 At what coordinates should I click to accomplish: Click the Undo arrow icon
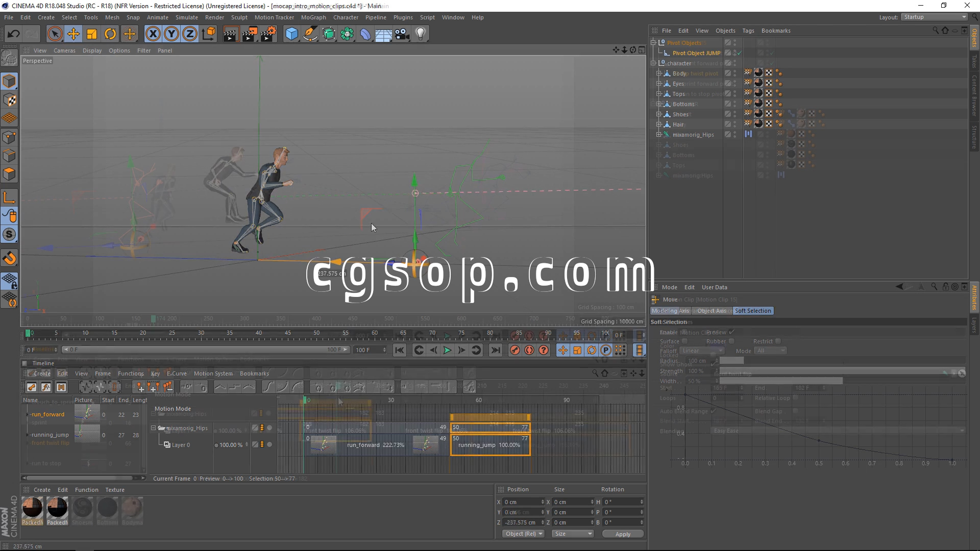tap(14, 34)
